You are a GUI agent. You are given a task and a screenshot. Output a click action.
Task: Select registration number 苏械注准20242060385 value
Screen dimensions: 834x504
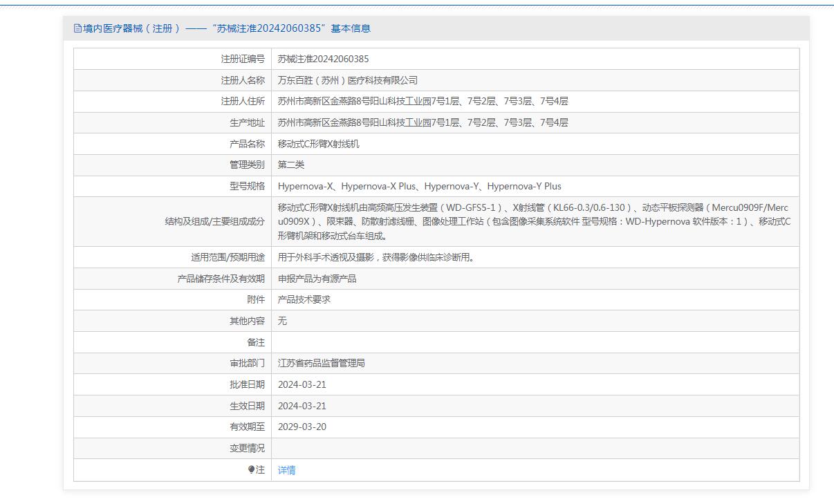coord(323,59)
